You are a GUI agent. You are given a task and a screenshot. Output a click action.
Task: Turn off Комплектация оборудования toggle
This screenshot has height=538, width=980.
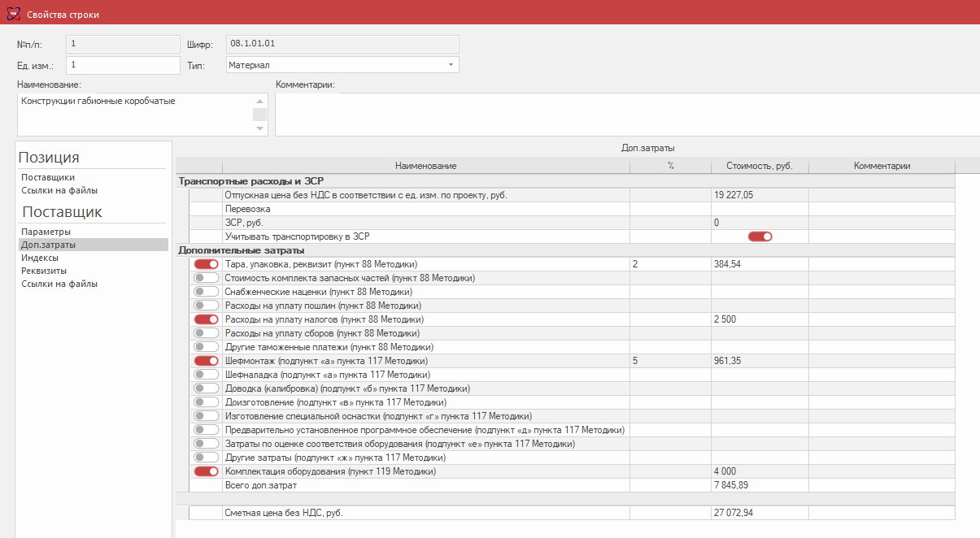(x=206, y=471)
